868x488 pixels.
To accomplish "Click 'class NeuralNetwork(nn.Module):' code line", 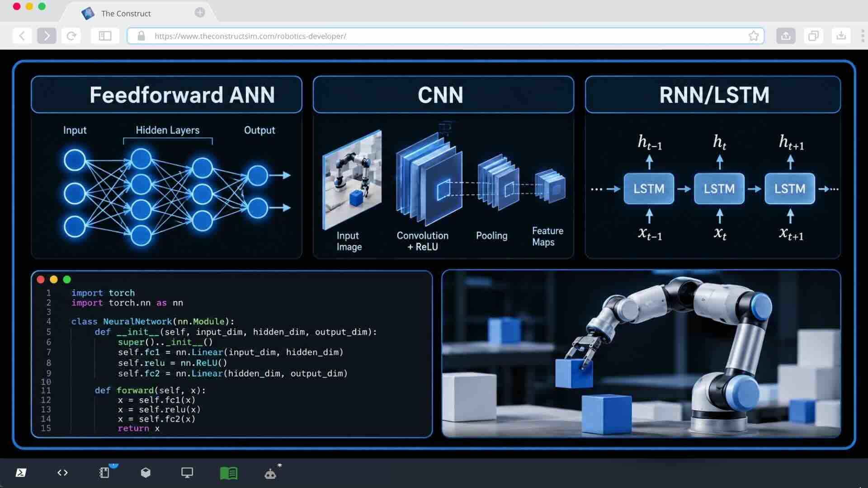I will click(x=153, y=321).
